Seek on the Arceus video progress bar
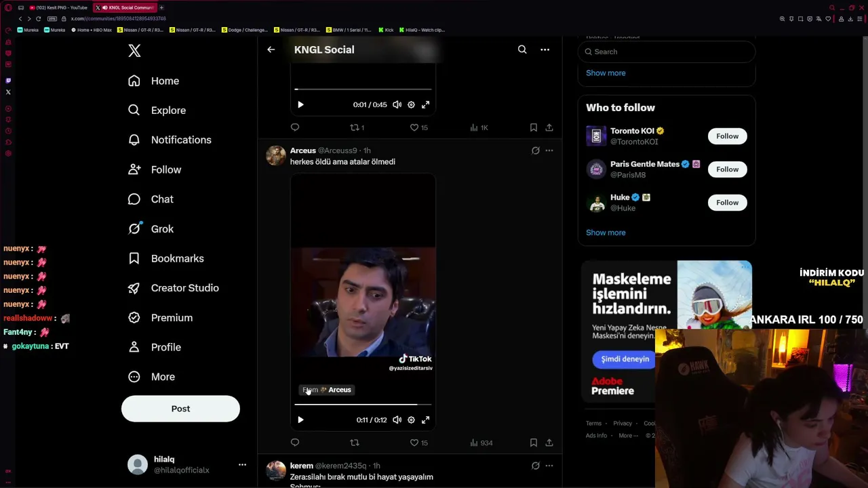This screenshot has height=488, width=868. click(x=363, y=405)
